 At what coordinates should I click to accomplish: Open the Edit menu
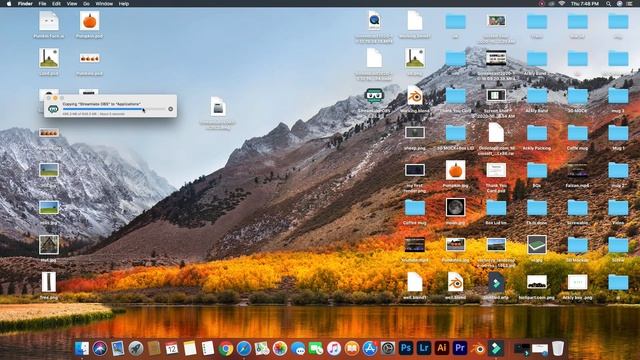pyautogui.click(x=56, y=4)
